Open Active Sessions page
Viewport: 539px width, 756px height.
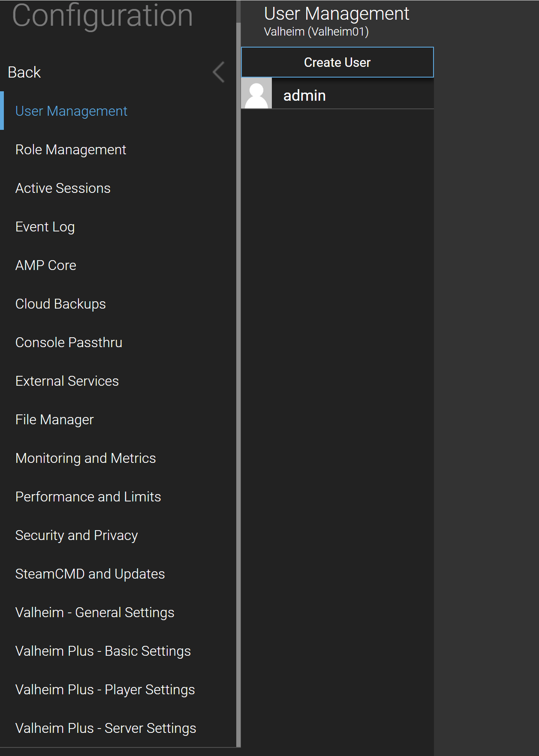point(63,188)
